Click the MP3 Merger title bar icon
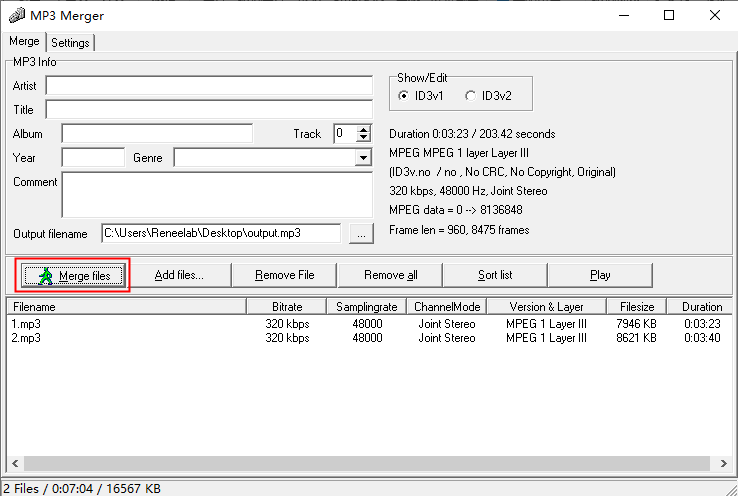Image resolution: width=738 pixels, height=496 pixels. click(x=16, y=15)
